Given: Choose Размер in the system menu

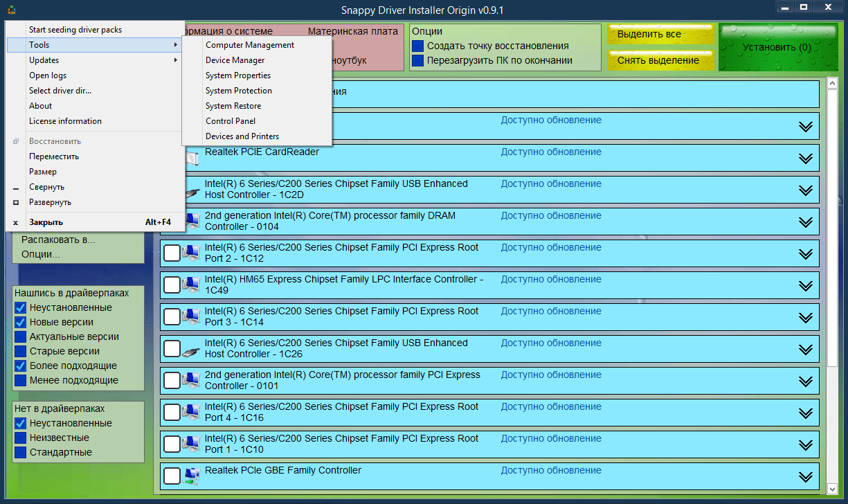Looking at the screenshot, I should pyautogui.click(x=95, y=172).
